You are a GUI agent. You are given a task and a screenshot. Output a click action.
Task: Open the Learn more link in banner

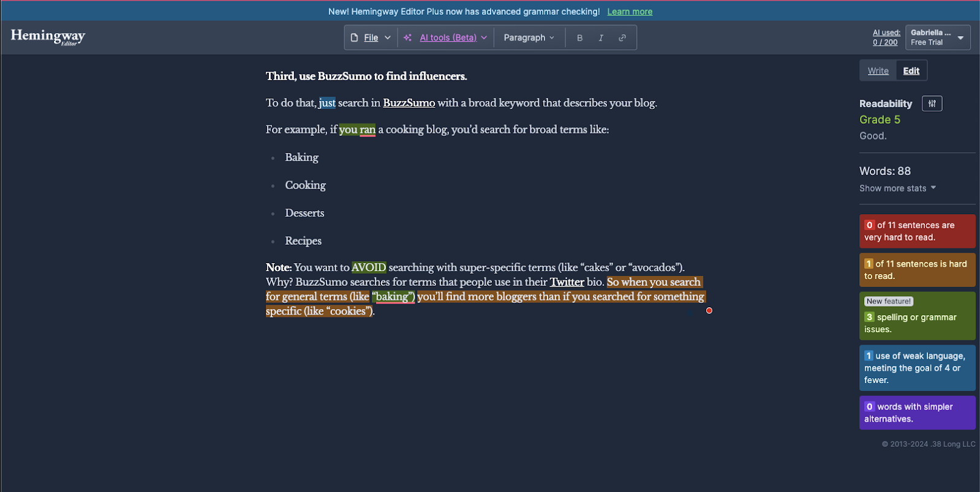(x=630, y=12)
